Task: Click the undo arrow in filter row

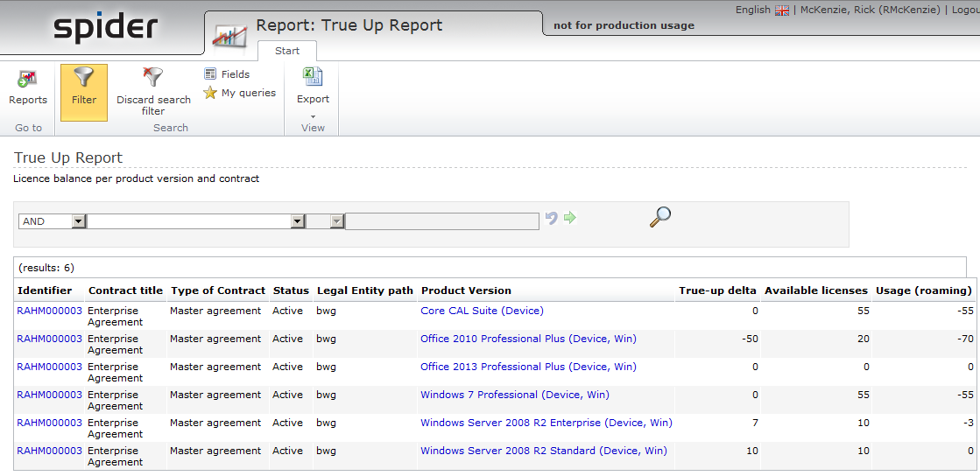Action: click(x=551, y=218)
